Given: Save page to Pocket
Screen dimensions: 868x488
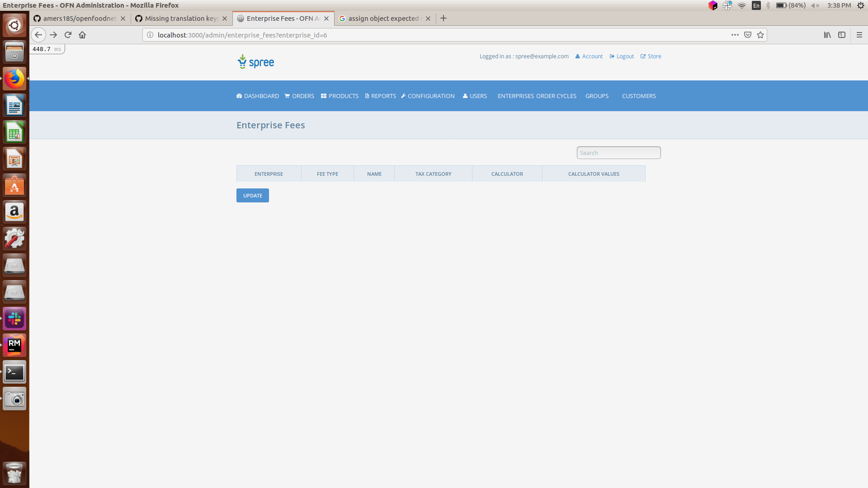Looking at the screenshot, I should tap(748, 35).
